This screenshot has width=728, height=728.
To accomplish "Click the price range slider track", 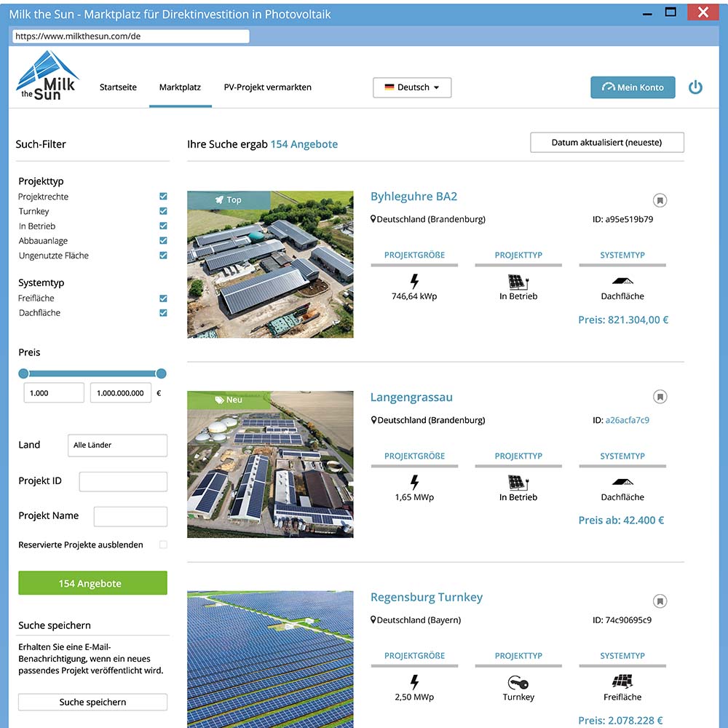I will pos(92,373).
